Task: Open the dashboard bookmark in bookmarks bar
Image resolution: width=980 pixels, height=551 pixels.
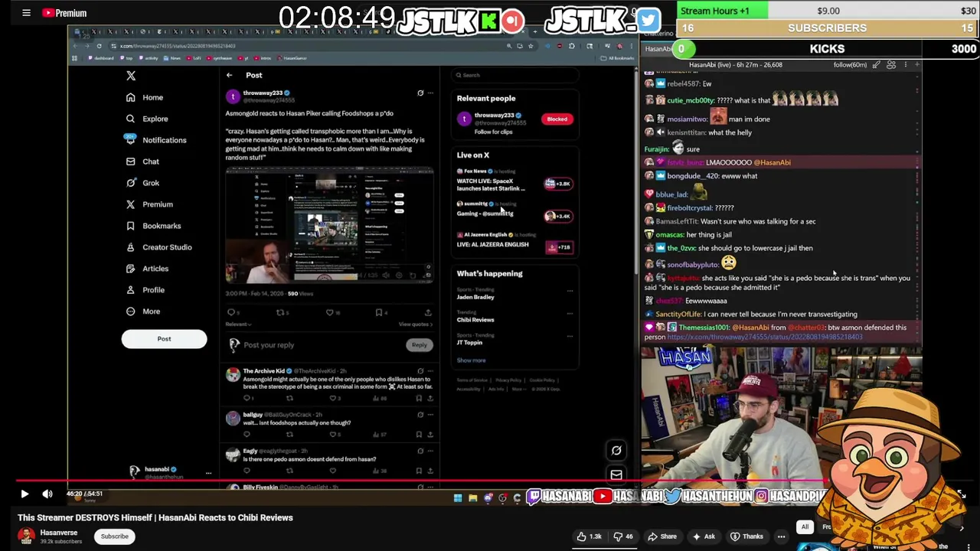Action: coord(102,58)
